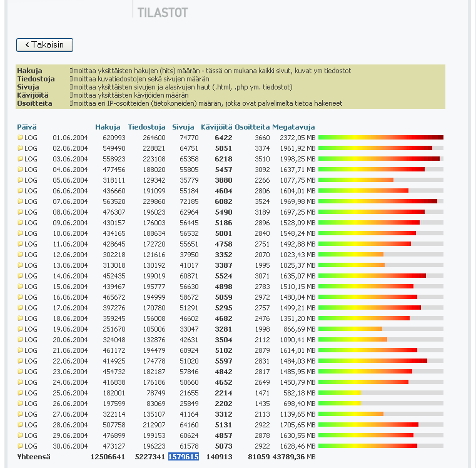Open the folder icon for 14.06.2004
The height and width of the screenshot is (468, 476).
(x=21, y=276)
